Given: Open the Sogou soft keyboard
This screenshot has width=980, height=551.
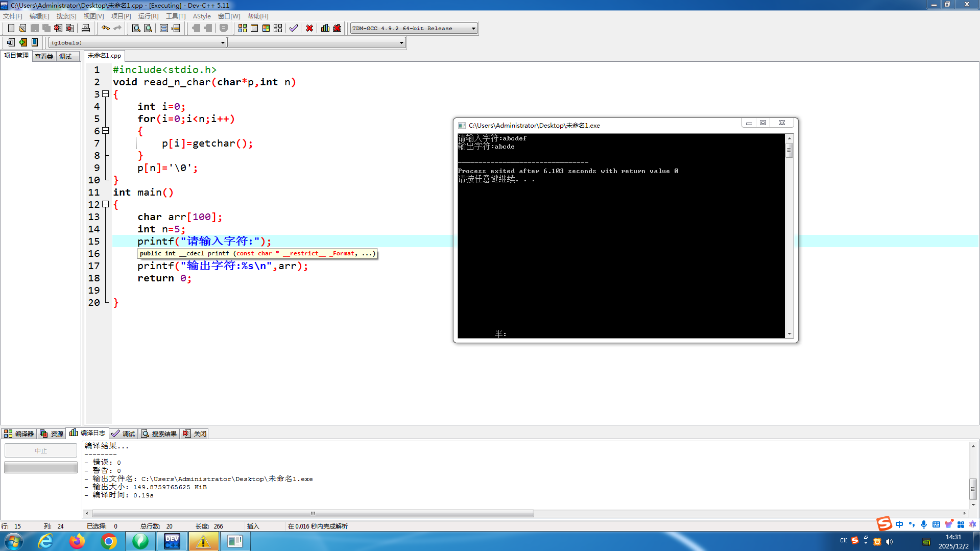Looking at the screenshot, I should [x=936, y=524].
